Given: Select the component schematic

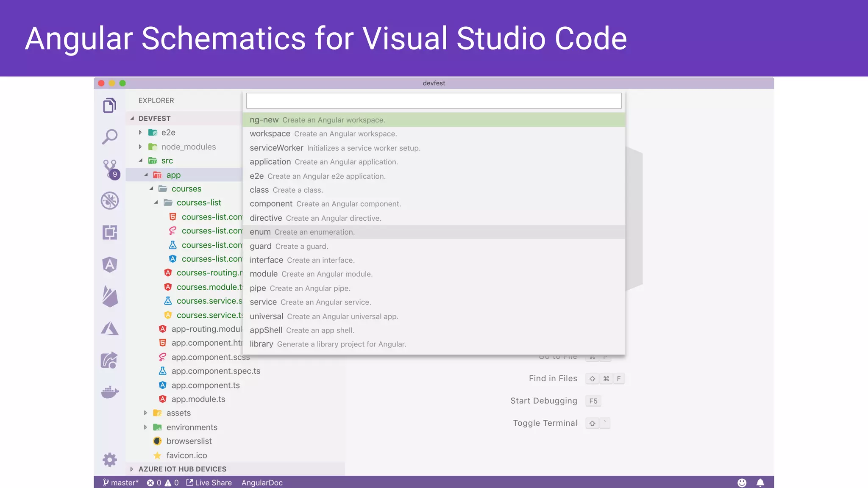Looking at the screenshot, I should click(434, 204).
